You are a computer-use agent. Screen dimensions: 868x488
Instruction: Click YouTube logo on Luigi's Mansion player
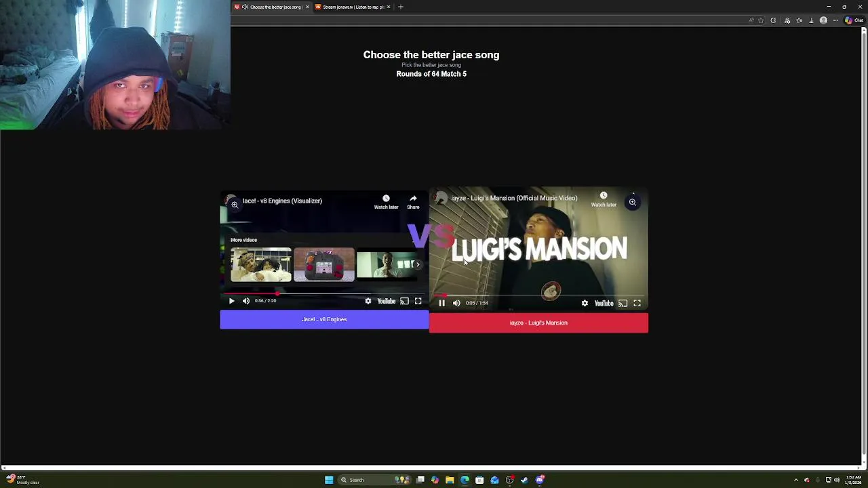click(x=604, y=303)
